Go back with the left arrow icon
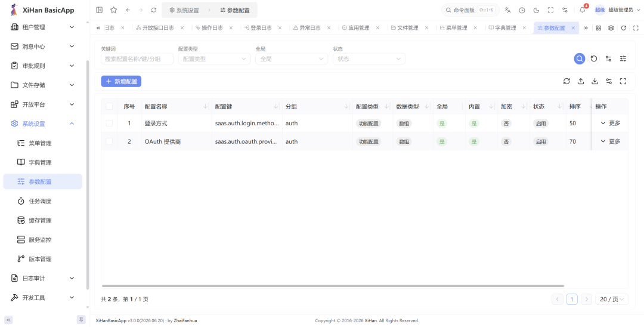Viewport: 644px width, 327px height. point(128,10)
